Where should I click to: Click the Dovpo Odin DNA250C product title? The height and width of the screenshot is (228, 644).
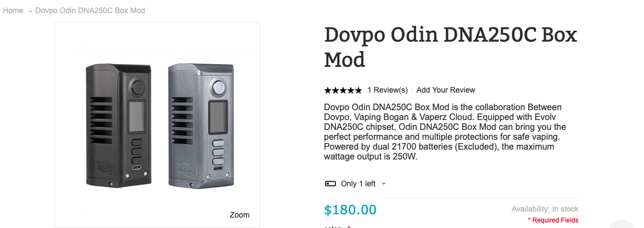point(450,47)
